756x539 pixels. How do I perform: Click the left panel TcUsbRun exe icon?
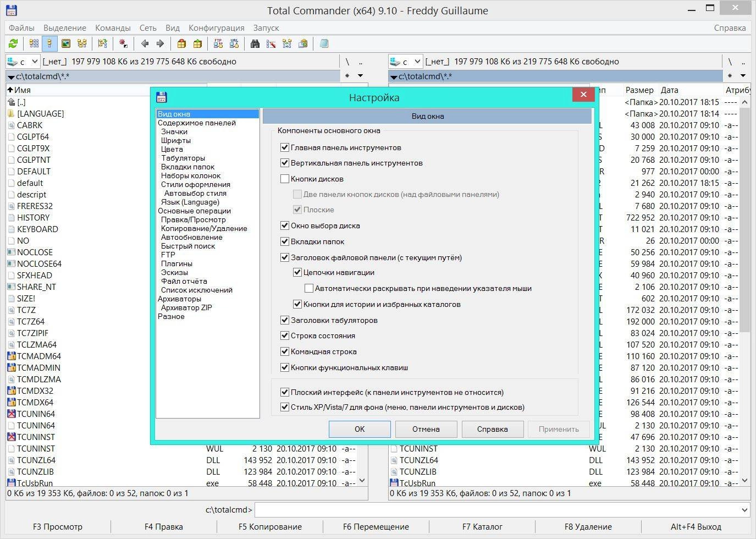click(12, 483)
